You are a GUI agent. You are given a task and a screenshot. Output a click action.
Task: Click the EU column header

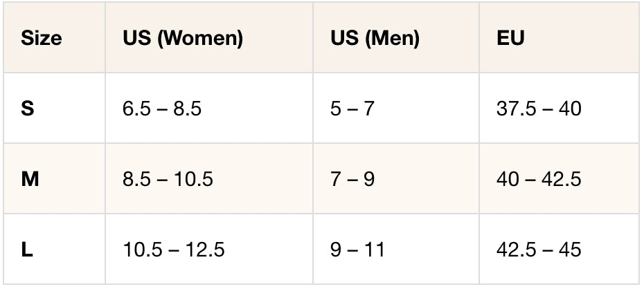coord(510,38)
